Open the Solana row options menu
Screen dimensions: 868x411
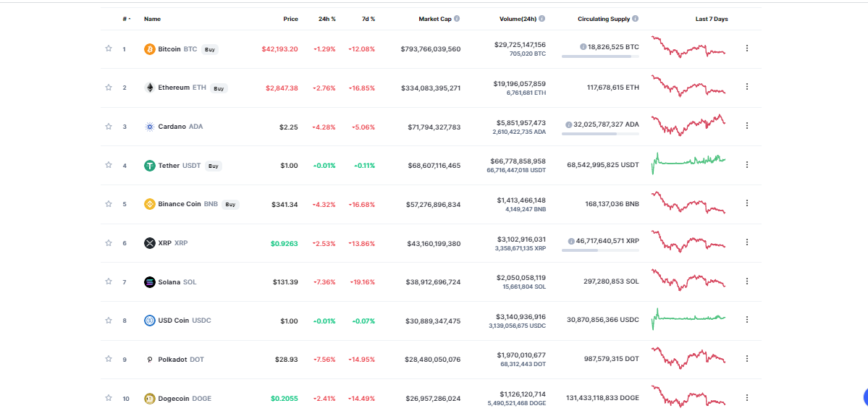pos(747,281)
